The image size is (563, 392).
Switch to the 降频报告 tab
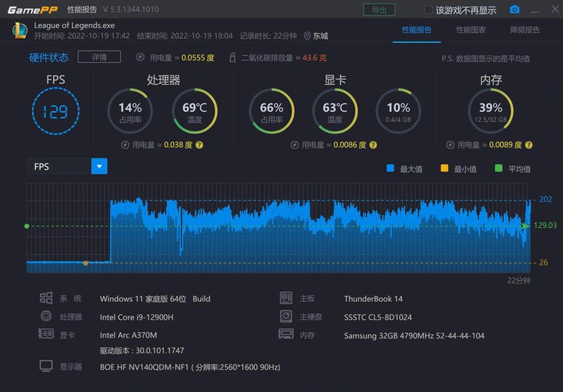(x=526, y=30)
